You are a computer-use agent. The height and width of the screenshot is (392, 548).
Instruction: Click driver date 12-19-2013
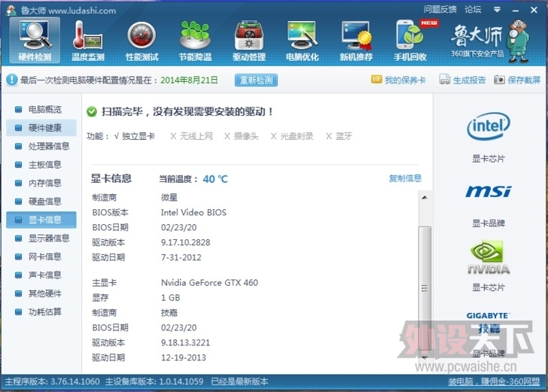click(x=184, y=357)
